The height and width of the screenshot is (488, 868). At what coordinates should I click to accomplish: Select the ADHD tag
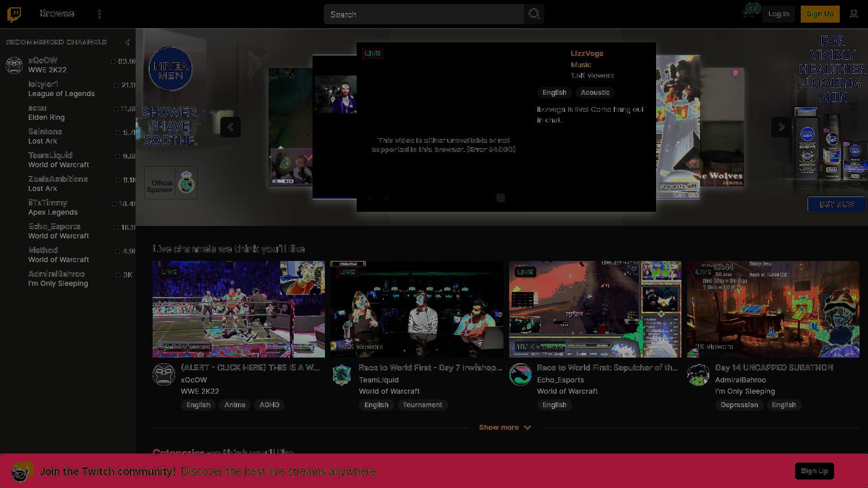click(x=269, y=405)
